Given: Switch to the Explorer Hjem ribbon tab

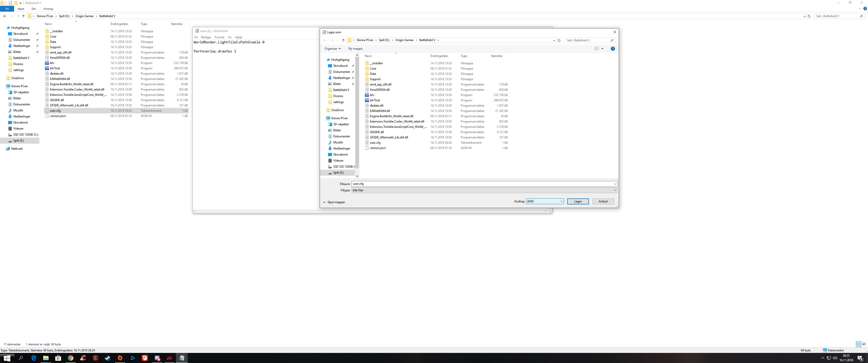Looking at the screenshot, I should tap(21, 9).
